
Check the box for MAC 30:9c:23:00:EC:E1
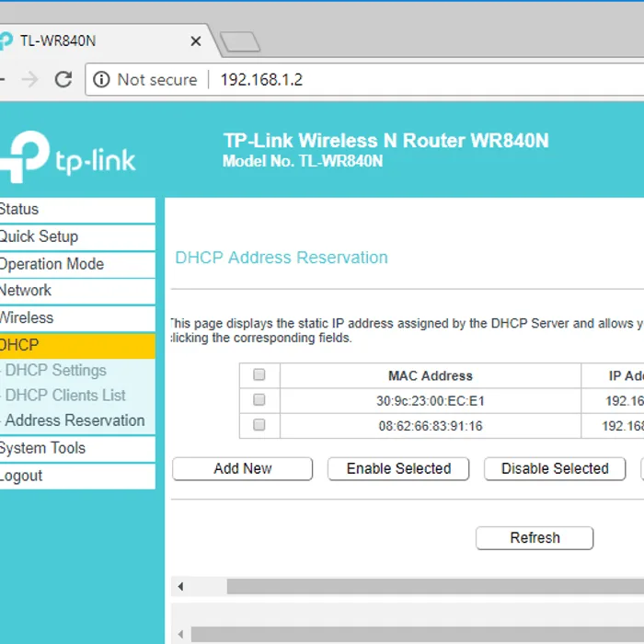tap(259, 399)
